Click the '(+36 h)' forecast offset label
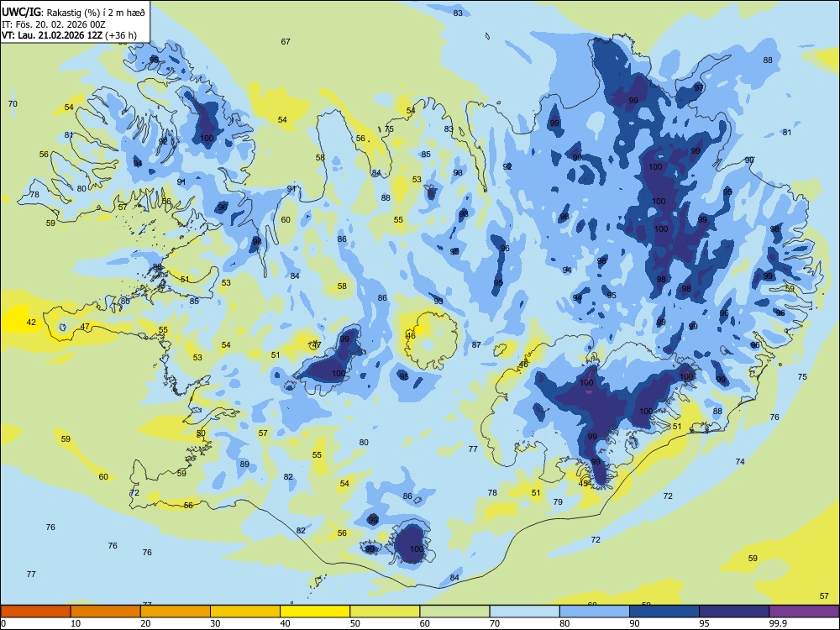This screenshot has height=630, width=840. point(121,35)
